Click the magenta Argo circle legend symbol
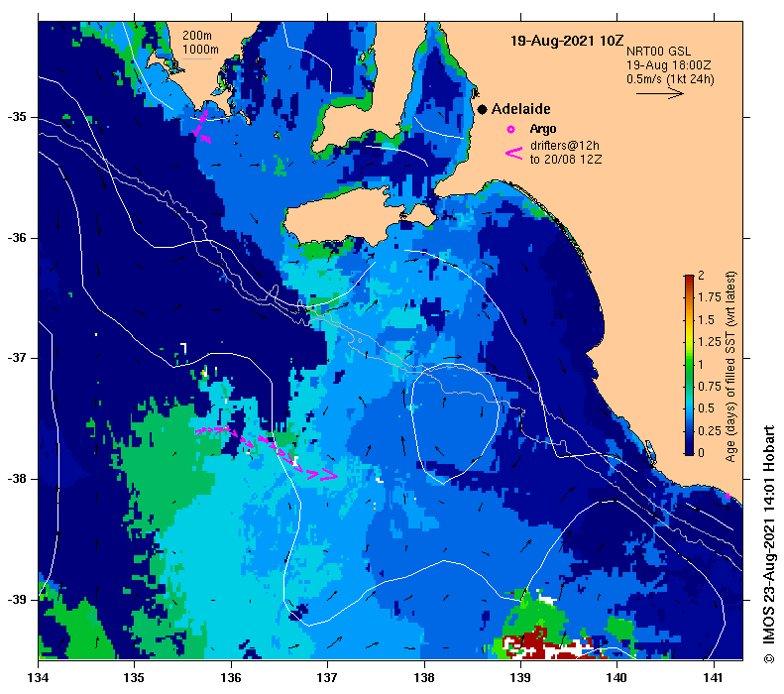This screenshot has width=784, height=694. 511,130
